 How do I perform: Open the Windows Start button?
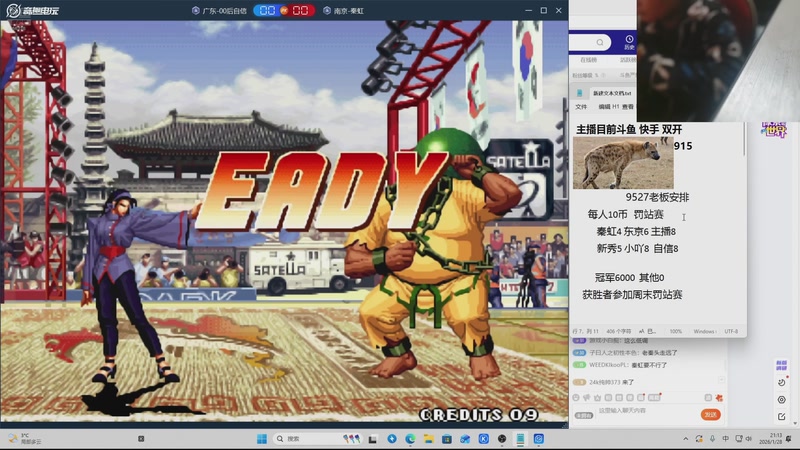262,439
